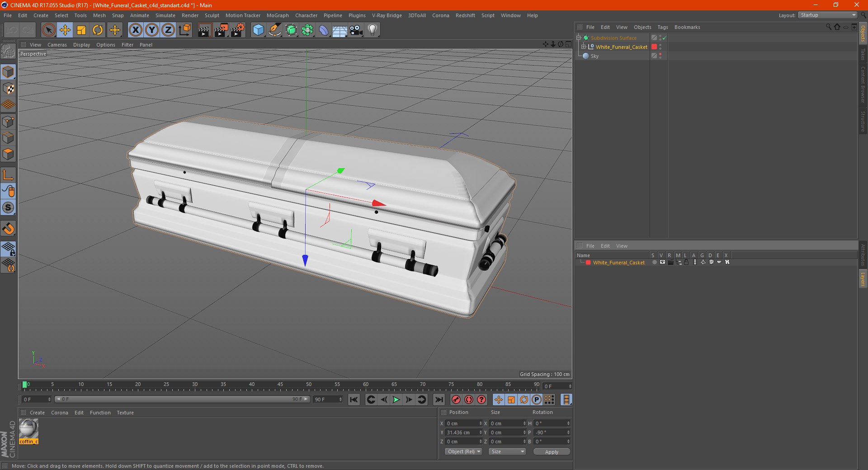The height and width of the screenshot is (470, 868).
Task: Switch to Edges mode
Action: coord(8,138)
